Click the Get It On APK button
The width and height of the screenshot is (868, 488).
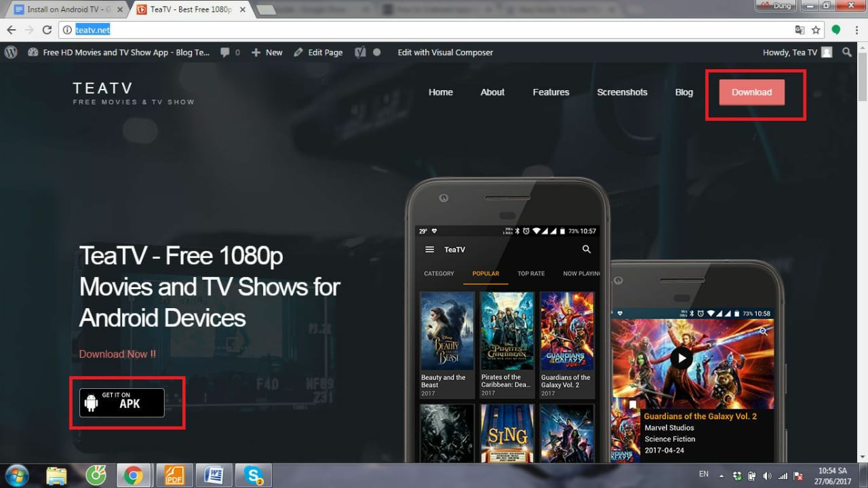[122, 402]
